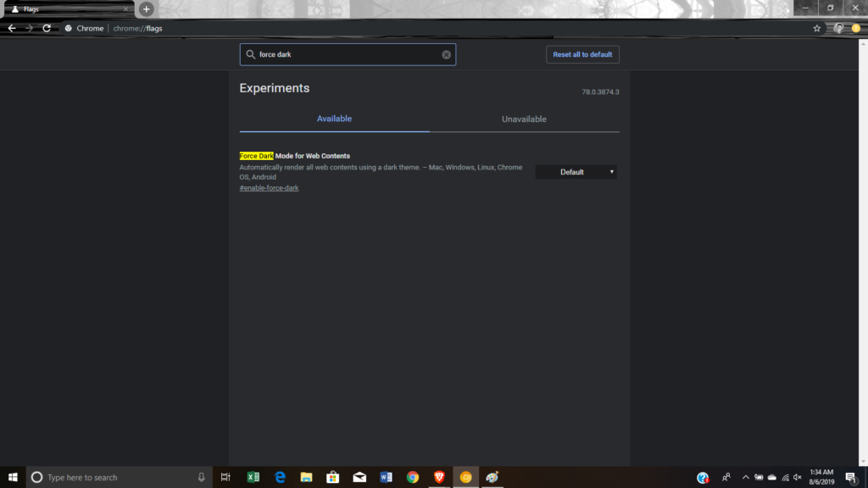Click the magnifier icon in search box
The width and height of the screenshot is (868, 488).
(x=250, y=54)
